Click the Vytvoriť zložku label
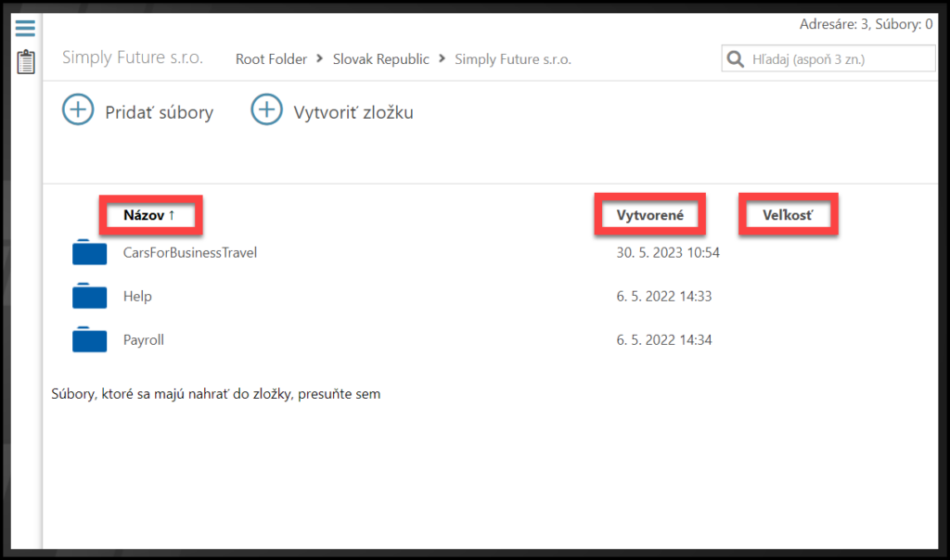 coord(353,112)
